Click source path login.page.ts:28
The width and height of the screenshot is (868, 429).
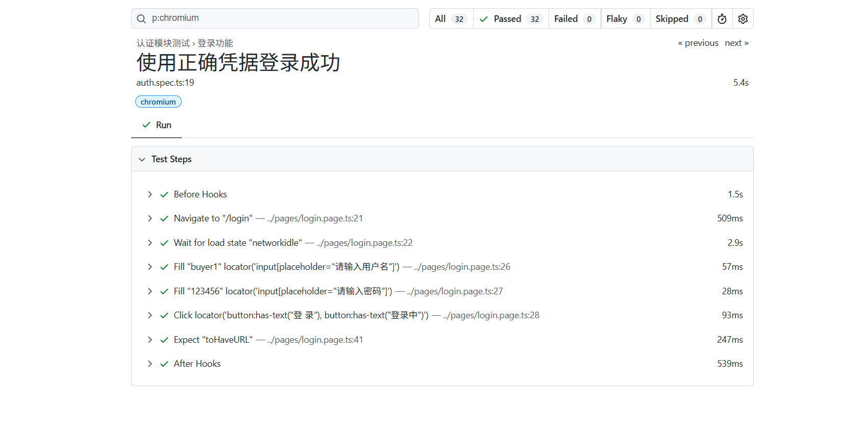[491, 315]
